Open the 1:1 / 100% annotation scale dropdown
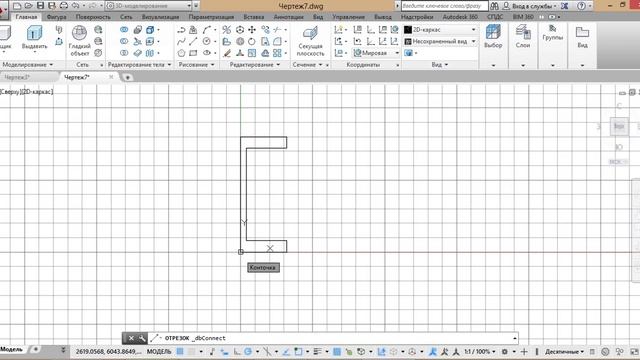This screenshot has width=640, height=360. 480,351
